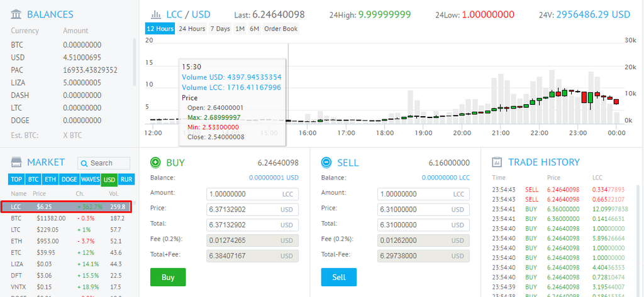Click the 23:54:39 BUY 3.19544007 trade
644x297 pixels.
(x=558, y=287)
